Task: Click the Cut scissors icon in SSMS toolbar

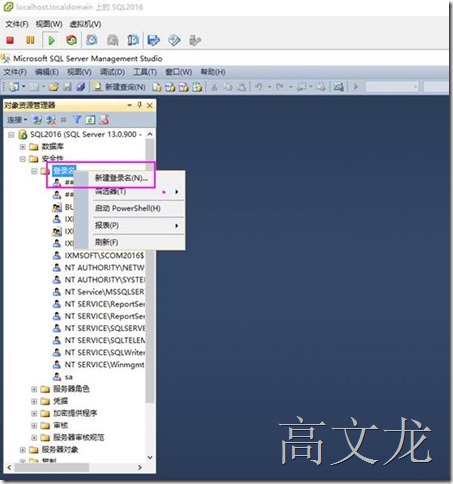Action: (214, 87)
